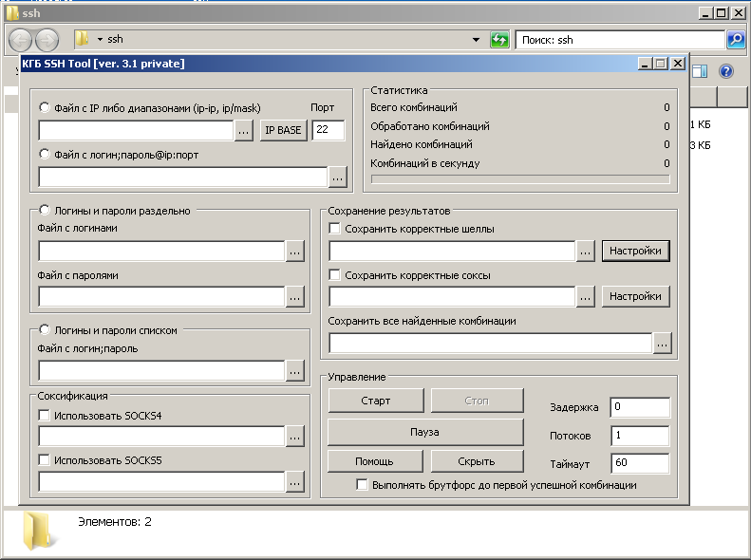
Task: Click browse button next to IP ranges file field
Action: pos(244,131)
